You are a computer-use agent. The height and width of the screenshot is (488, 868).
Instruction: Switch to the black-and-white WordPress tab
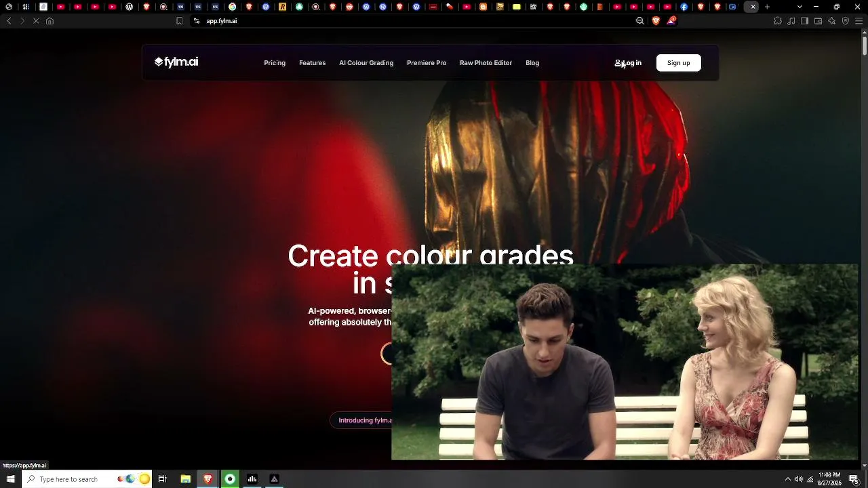pos(130,7)
